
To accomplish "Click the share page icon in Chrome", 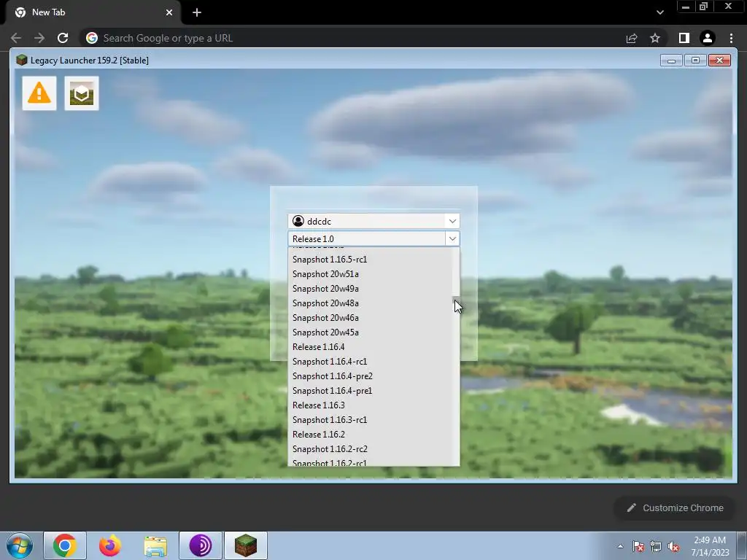I will [632, 38].
